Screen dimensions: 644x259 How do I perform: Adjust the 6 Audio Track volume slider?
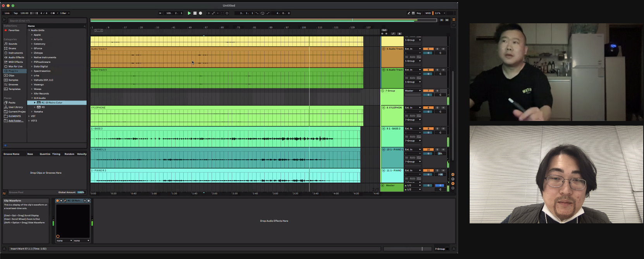(428, 74)
